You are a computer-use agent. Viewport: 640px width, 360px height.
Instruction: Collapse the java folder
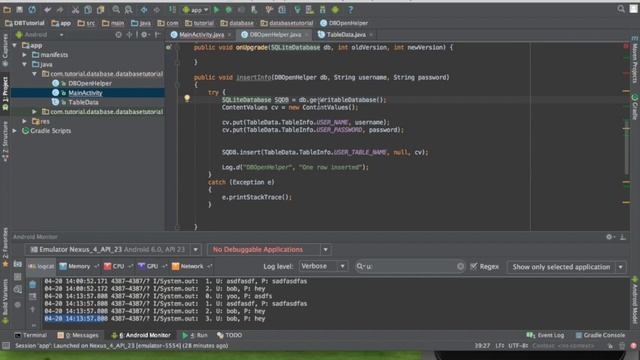pos(24,64)
